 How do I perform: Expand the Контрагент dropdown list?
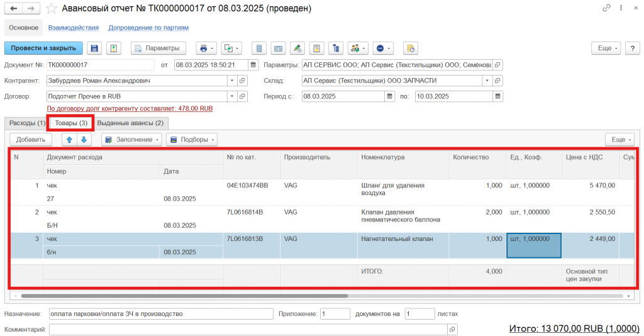tap(231, 81)
